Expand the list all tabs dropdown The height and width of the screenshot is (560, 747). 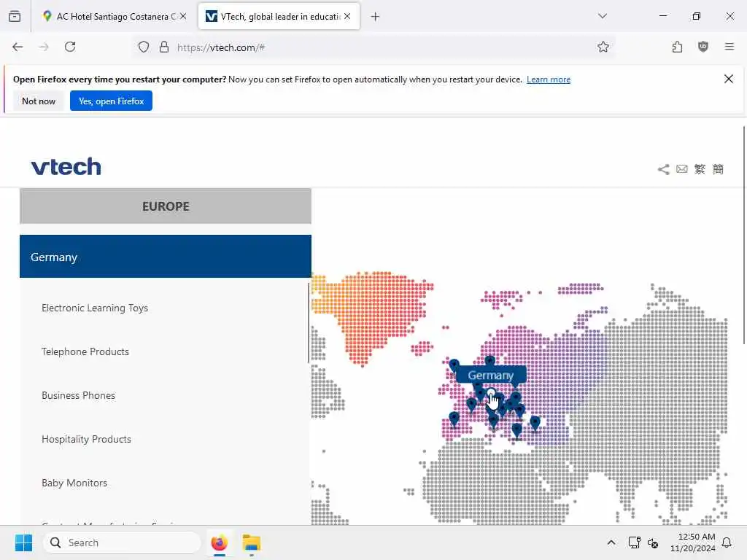[x=602, y=16]
